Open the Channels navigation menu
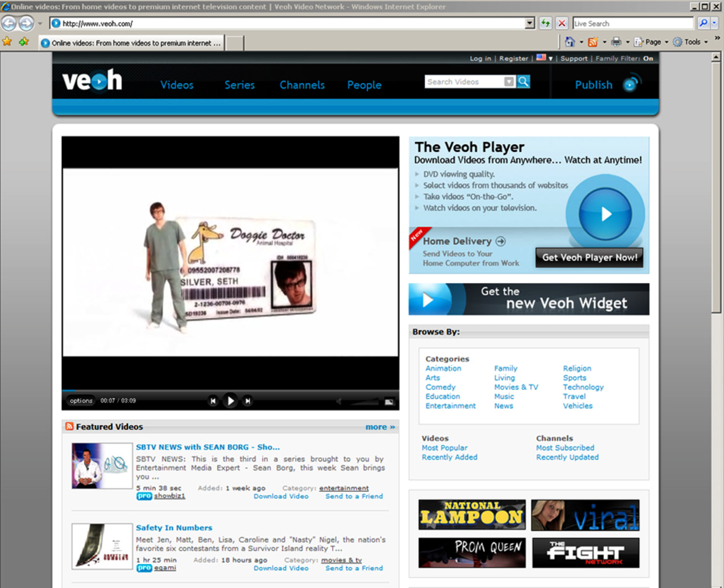 302,85
